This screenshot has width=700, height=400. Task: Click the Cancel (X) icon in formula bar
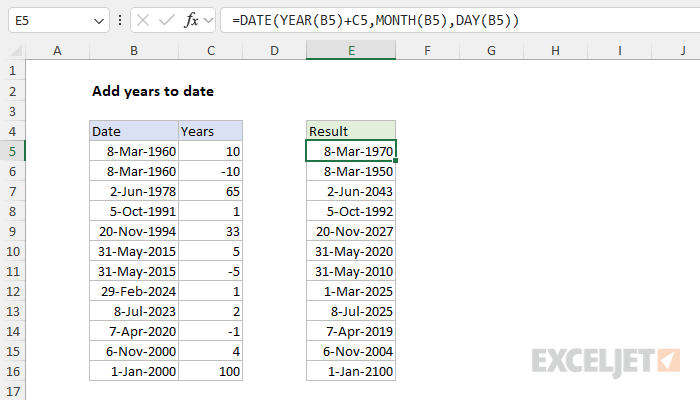pos(143,20)
